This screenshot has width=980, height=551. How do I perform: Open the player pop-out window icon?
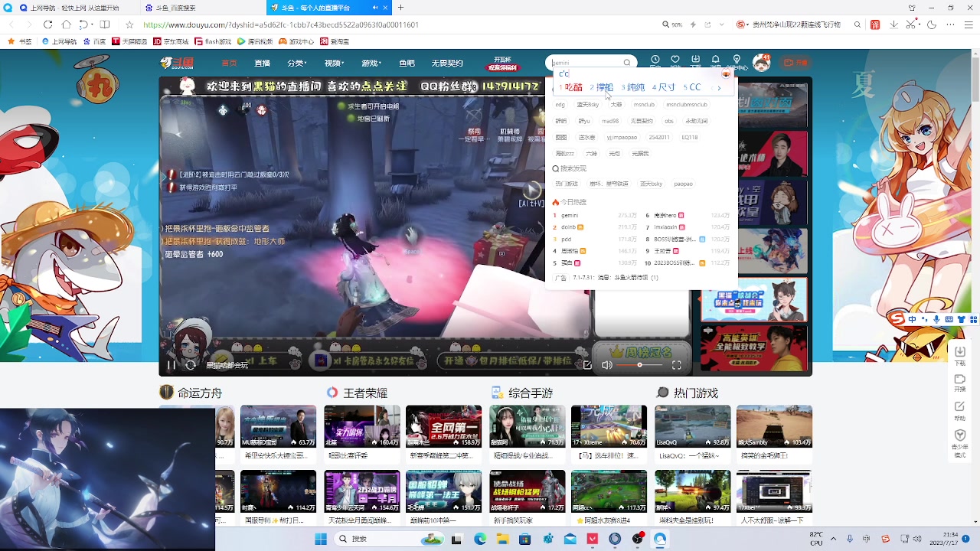click(587, 365)
